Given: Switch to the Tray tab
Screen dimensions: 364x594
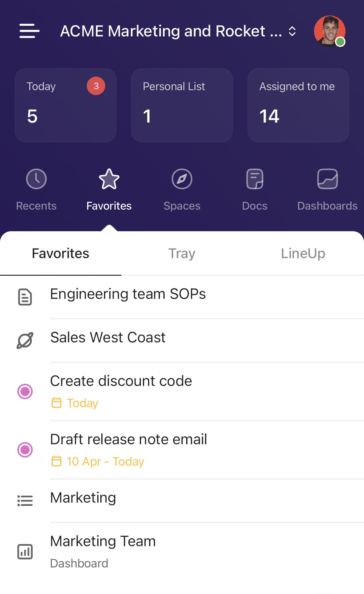Looking at the screenshot, I should point(182,253).
